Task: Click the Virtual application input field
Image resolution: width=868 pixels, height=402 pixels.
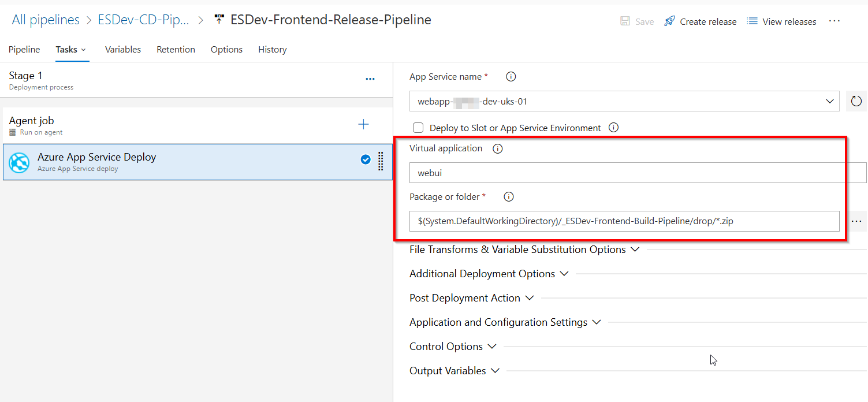Action: (x=638, y=173)
